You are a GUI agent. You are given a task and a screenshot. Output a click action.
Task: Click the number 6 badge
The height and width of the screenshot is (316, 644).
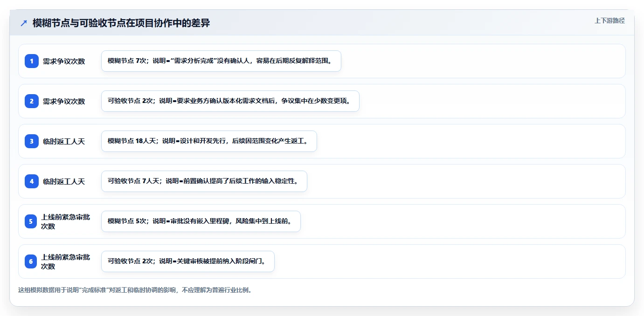click(x=31, y=261)
